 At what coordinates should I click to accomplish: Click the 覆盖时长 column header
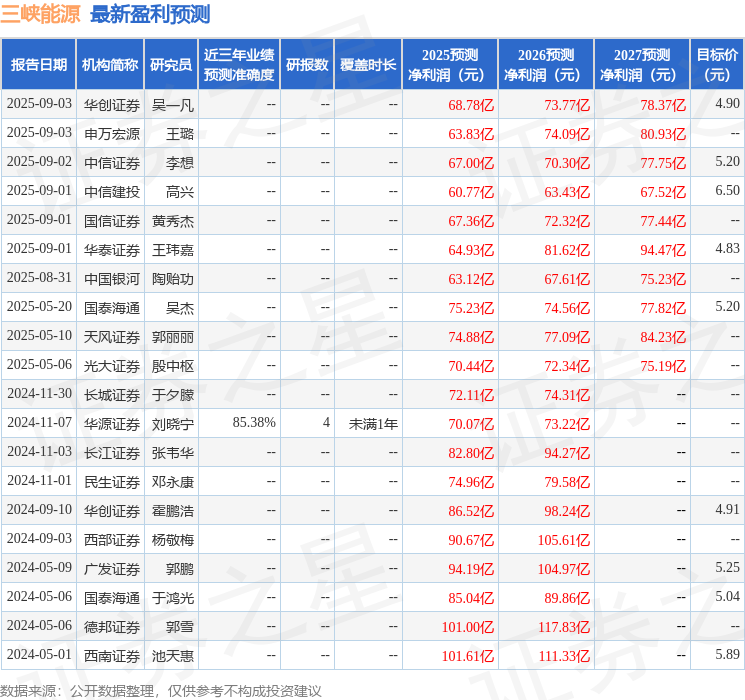click(x=368, y=64)
